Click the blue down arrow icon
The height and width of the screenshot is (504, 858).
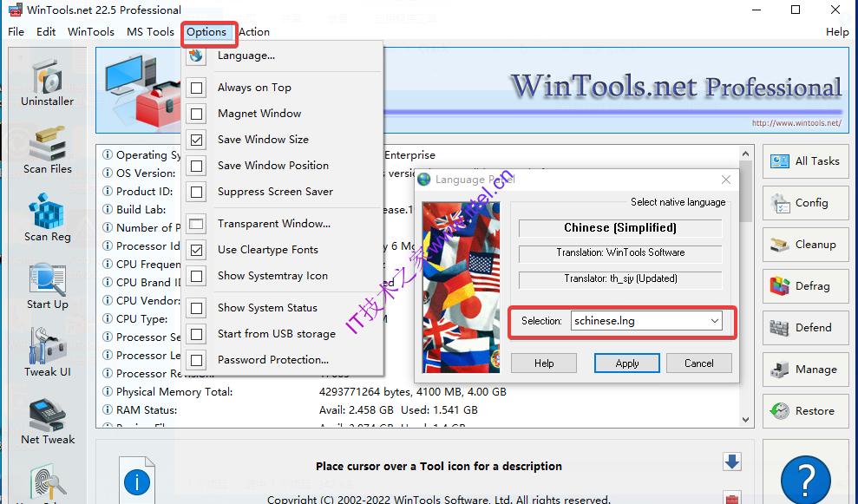click(731, 461)
